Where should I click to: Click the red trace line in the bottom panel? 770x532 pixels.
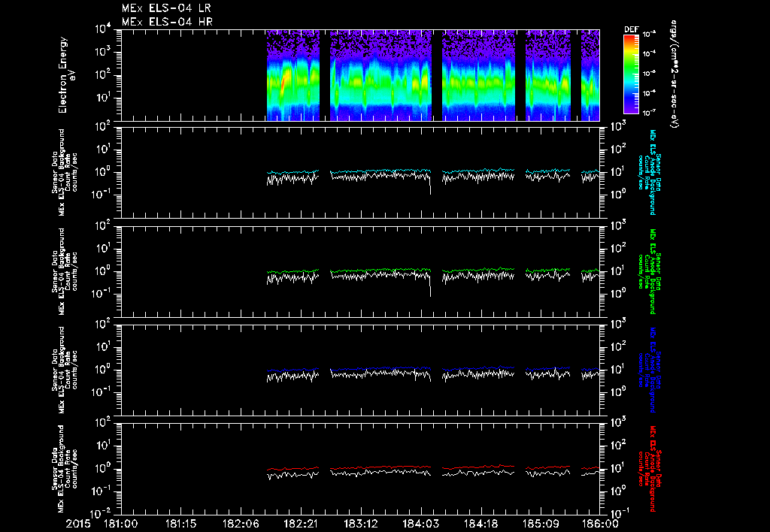pyautogui.click(x=376, y=467)
